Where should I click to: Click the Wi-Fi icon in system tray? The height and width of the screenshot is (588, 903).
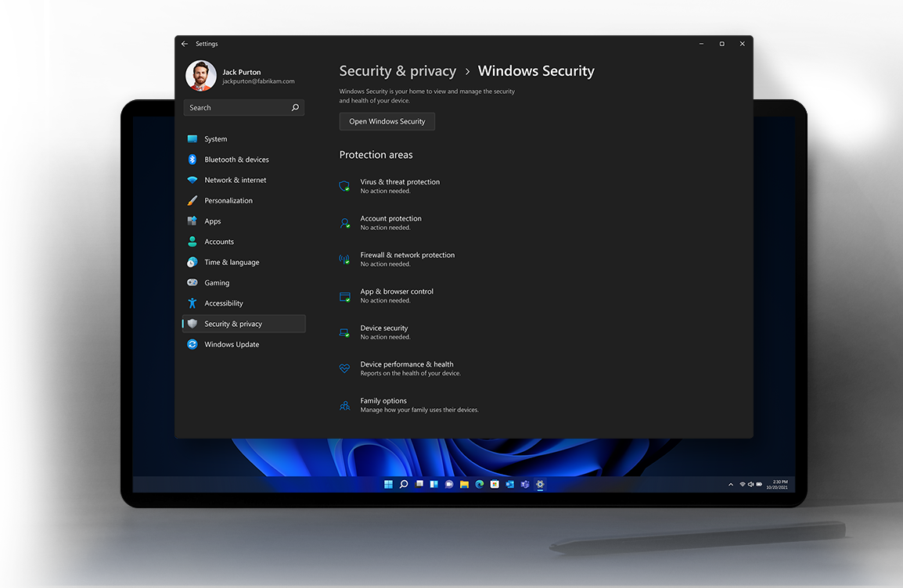point(743,485)
